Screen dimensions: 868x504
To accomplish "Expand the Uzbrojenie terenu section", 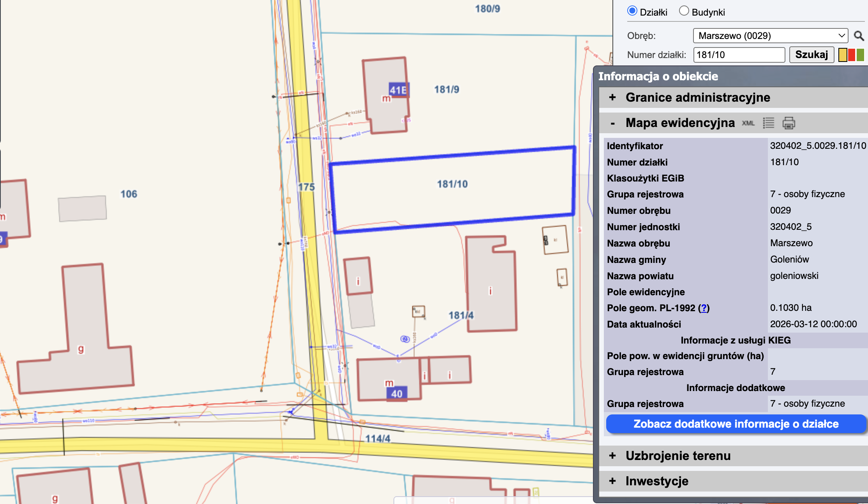I will pyautogui.click(x=612, y=456).
